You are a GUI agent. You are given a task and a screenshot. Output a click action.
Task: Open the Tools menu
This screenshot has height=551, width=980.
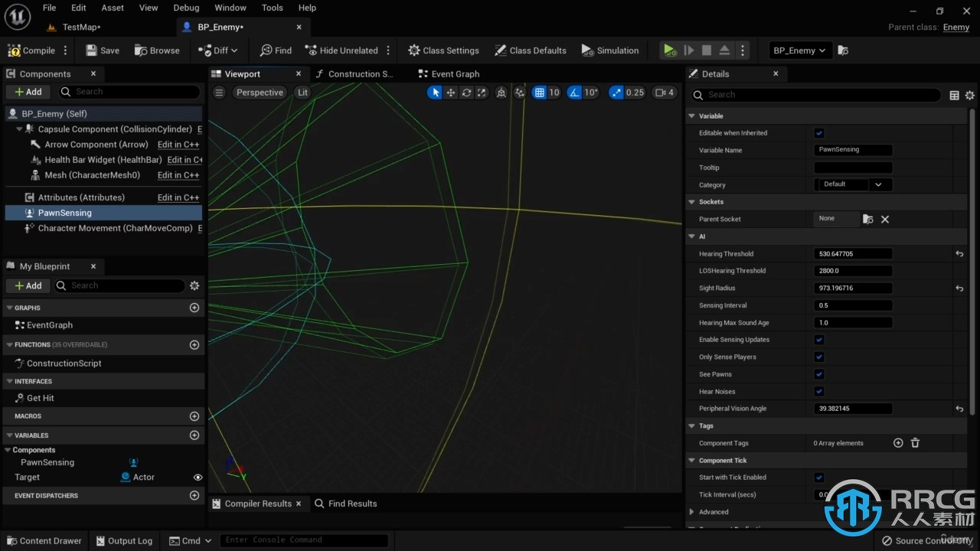coord(272,8)
